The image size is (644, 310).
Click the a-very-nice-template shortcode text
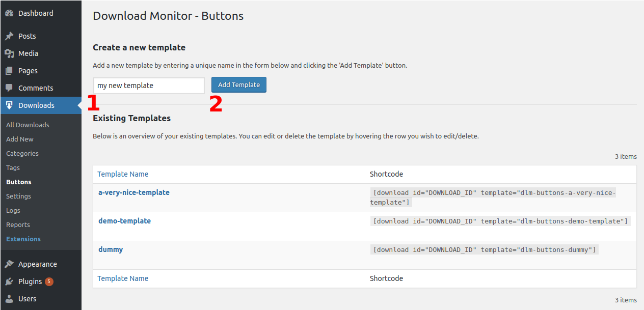pyautogui.click(x=493, y=198)
